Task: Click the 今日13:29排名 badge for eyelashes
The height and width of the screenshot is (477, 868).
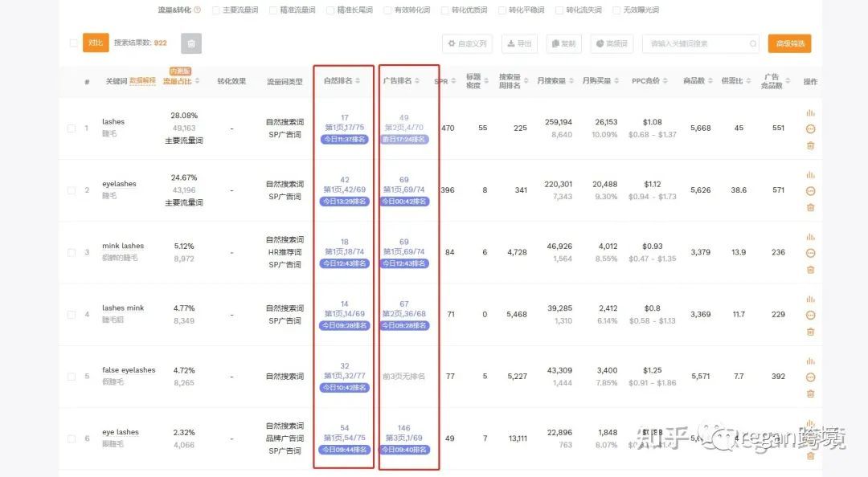Action: [344, 202]
